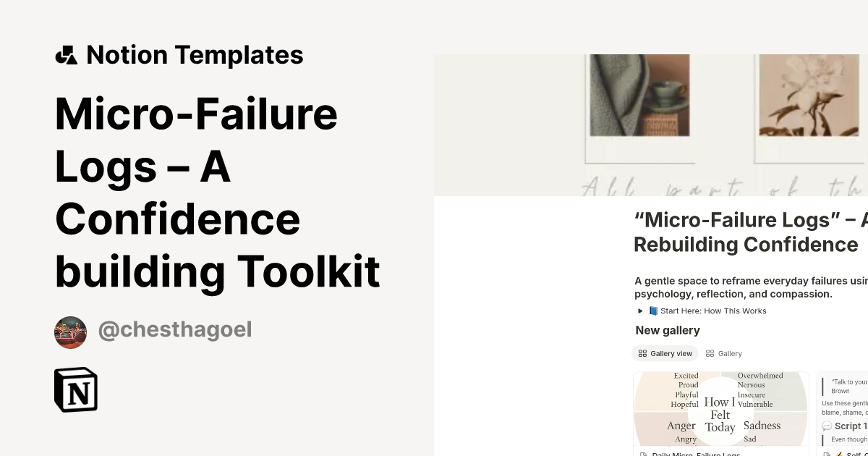Click the blue book emoji beside Start Here

click(652, 311)
